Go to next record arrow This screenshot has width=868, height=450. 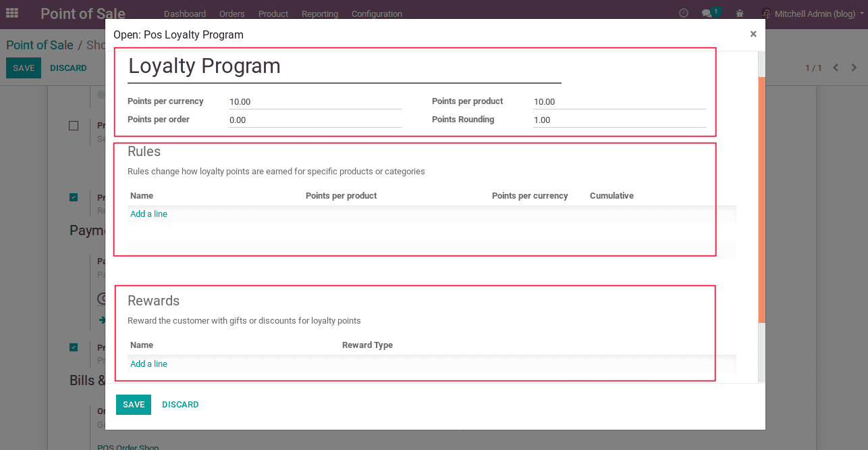pos(854,68)
